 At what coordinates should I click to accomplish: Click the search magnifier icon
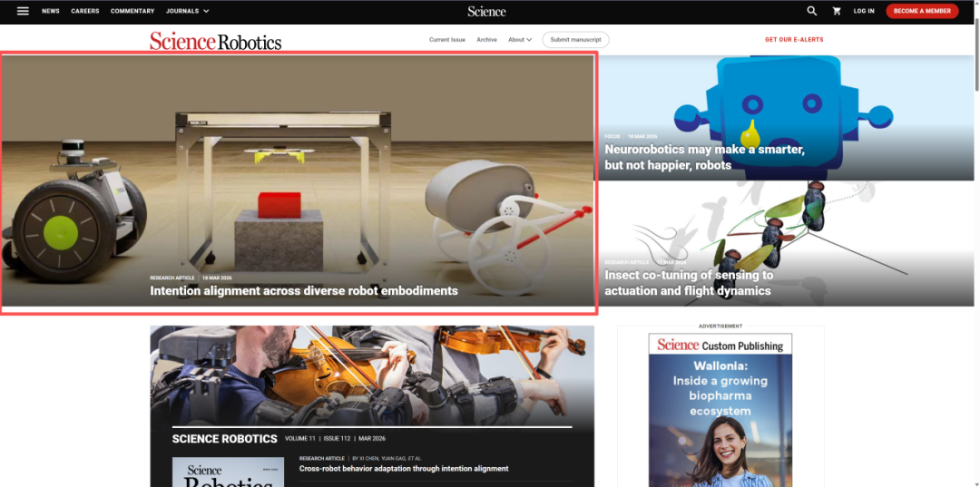(x=812, y=11)
